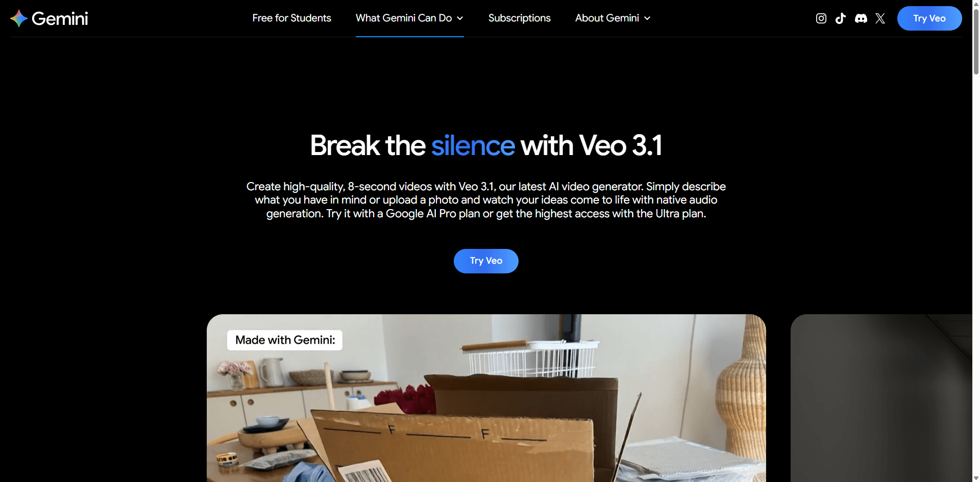Go to the Free for Students page

(x=291, y=18)
